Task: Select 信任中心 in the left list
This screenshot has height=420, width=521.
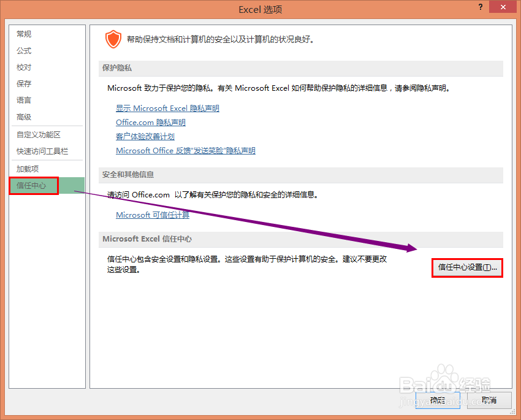Action: [x=47, y=185]
